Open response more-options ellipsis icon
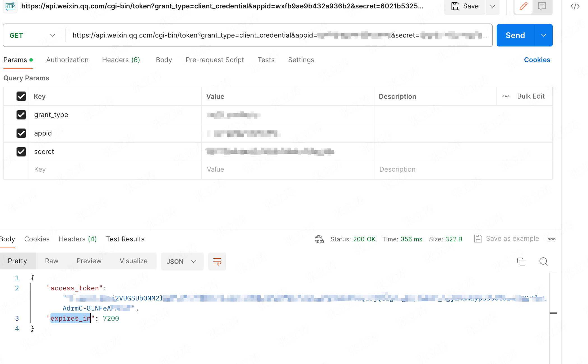The width and height of the screenshot is (588, 364). pos(551,239)
